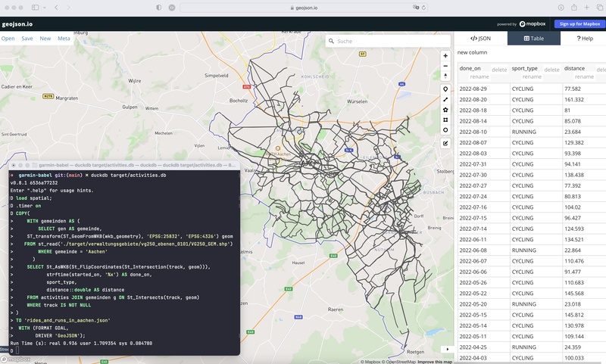Open a new Safari tab

click(x=586, y=8)
